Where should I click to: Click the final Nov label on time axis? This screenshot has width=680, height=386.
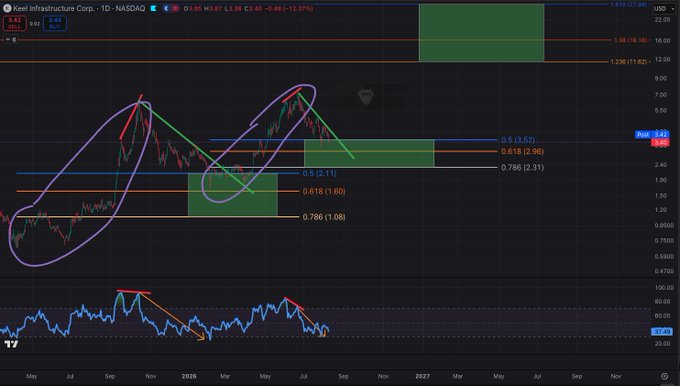click(x=616, y=376)
